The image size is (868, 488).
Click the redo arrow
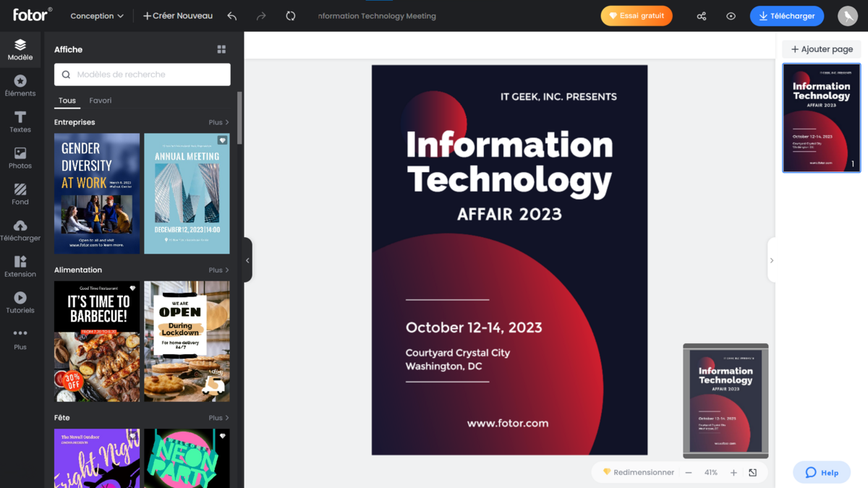262,16
